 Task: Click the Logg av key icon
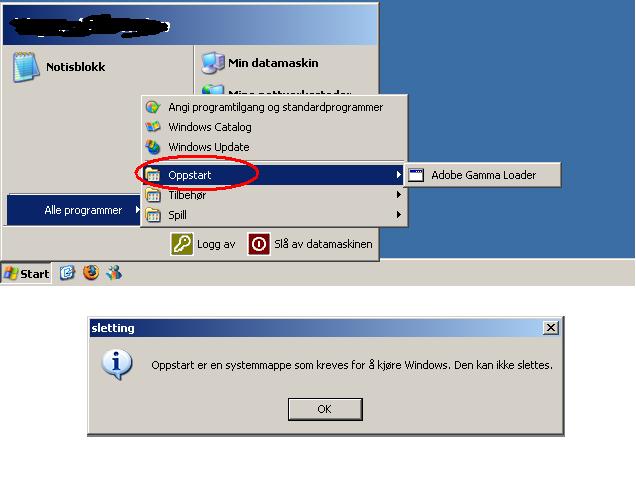[x=181, y=244]
